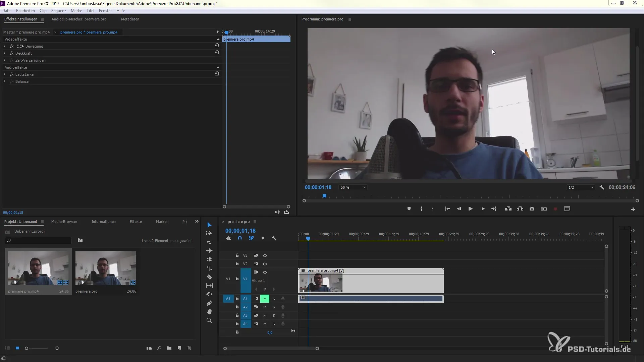The height and width of the screenshot is (362, 644).
Task: Open the 1/2 playback resolution dropdown
Action: pyautogui.click(x=581, y=187)
